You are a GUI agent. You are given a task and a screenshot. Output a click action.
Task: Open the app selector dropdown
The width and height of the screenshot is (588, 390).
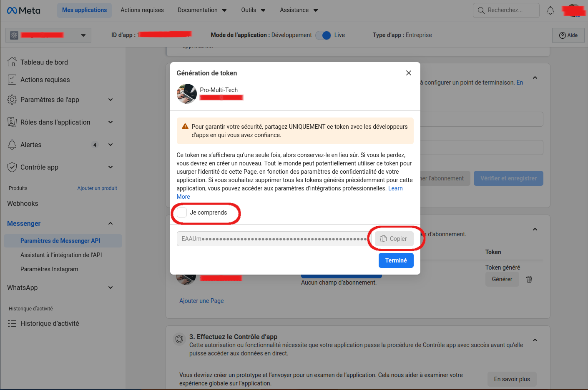click(x=48, y=35)
